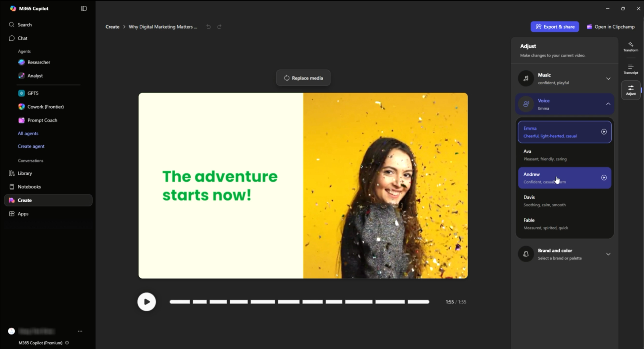Play the video with the play button

tap(147, 302)
